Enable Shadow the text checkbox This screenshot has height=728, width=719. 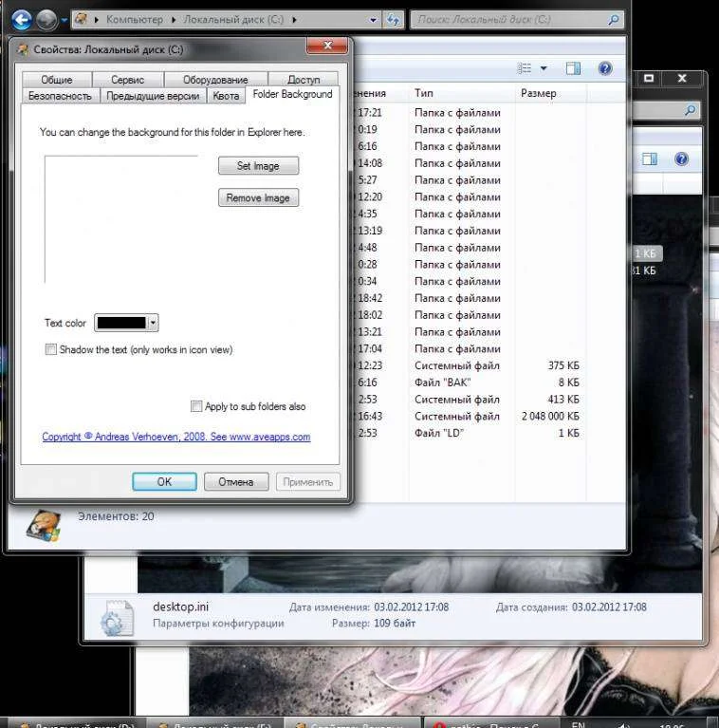pos(50,349)
